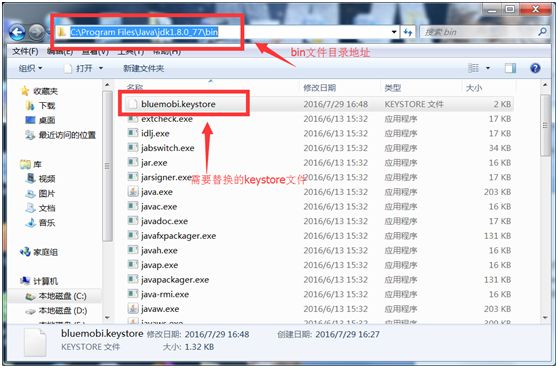Viewport: 558px width, 368px height.
Task: Click the file list scroll down arrow
Action: [545, 317]
